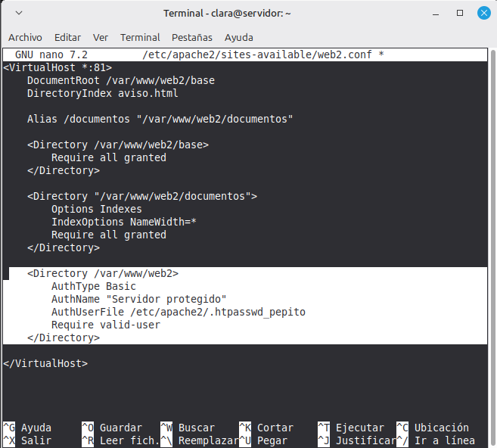
Task: Close the terminal window
Action: [x=481, y=14]
